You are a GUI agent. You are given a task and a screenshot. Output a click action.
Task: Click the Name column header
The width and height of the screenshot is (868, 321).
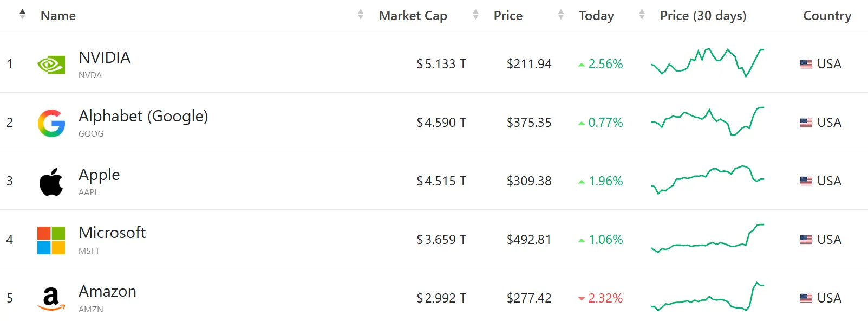58,16
